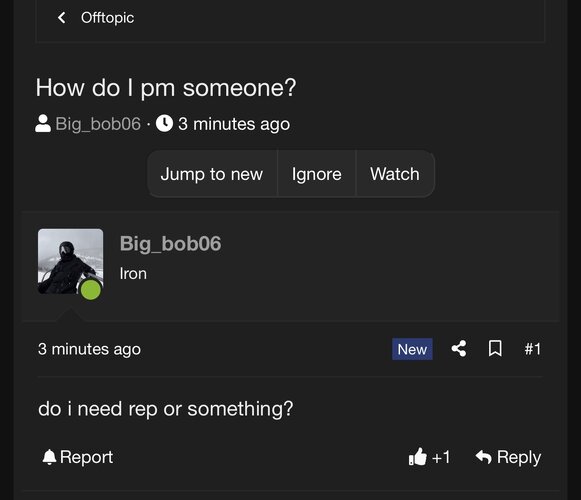
Task: Bookmark the post with bookmark icon
Action: 495,348
